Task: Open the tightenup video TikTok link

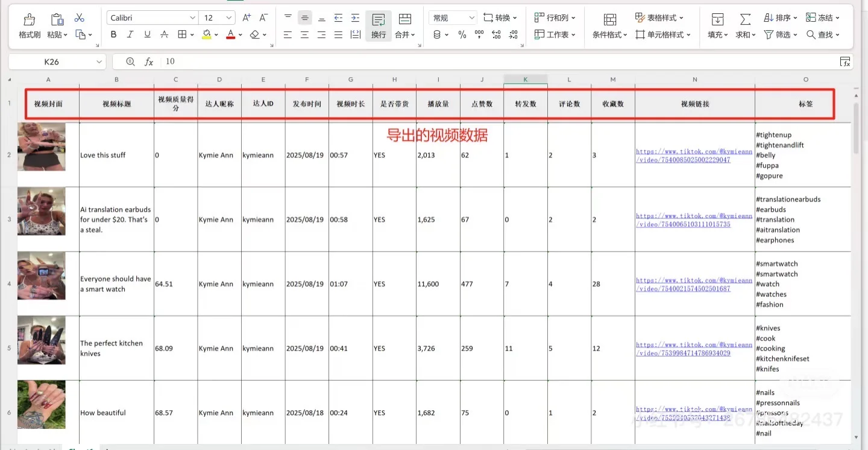Action: 694,156
